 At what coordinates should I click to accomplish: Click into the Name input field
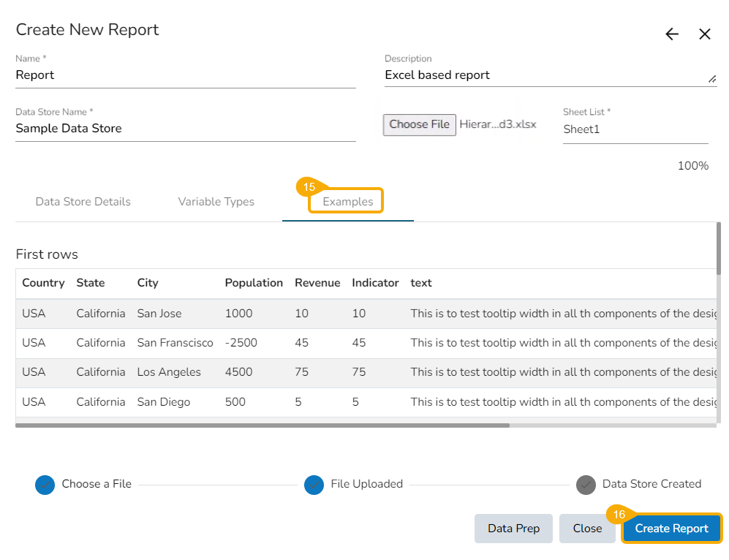point(185,75)
